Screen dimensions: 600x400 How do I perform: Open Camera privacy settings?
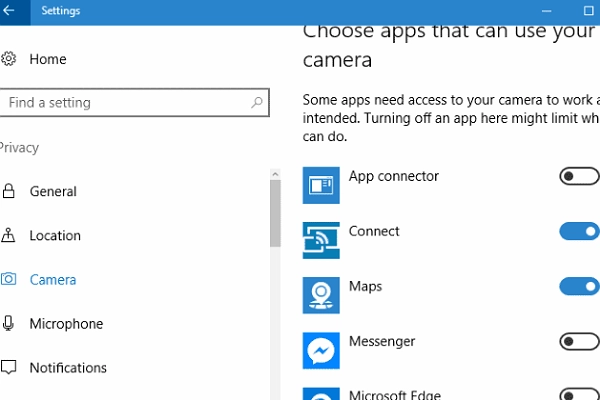pyautogui.click(x=53, y=279)
